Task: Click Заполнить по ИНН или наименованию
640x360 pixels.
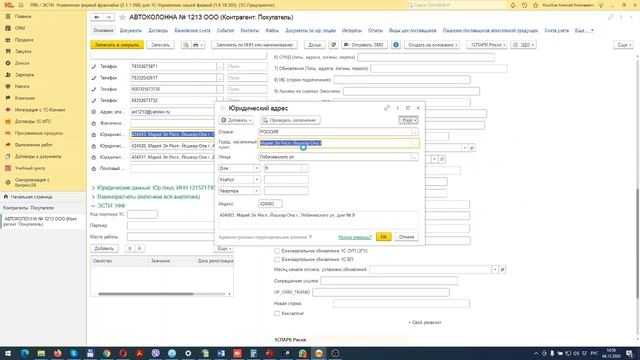Action: 254,45
